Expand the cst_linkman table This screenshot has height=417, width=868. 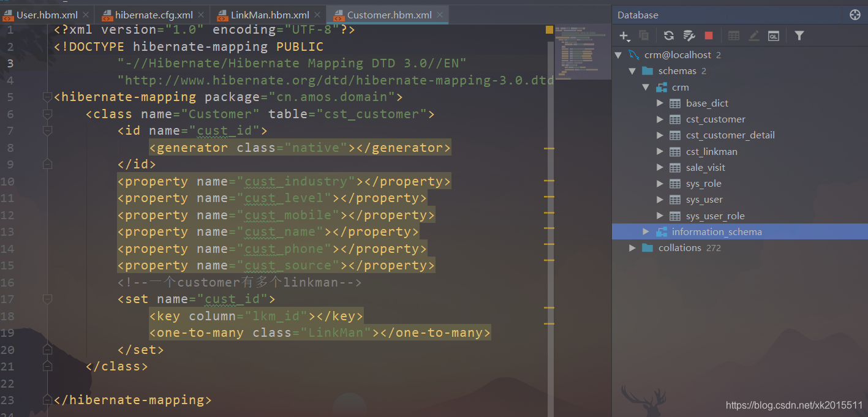(x=660, y=151)
